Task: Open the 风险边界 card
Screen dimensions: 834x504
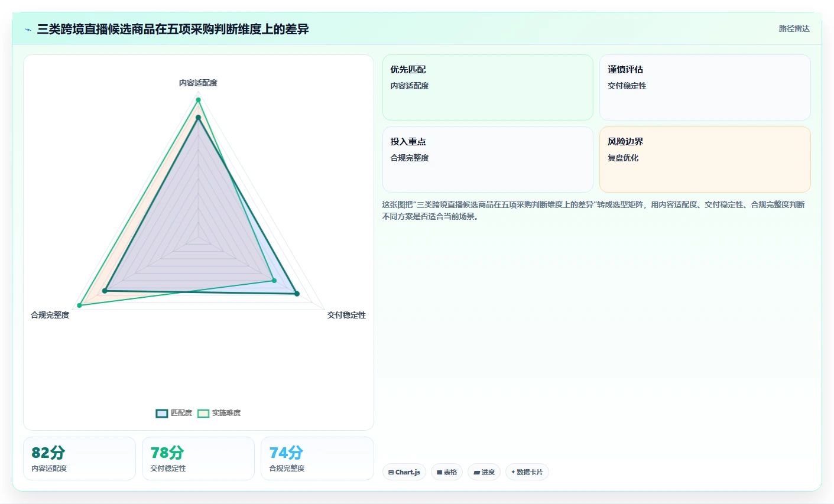Action: [705, 160]
